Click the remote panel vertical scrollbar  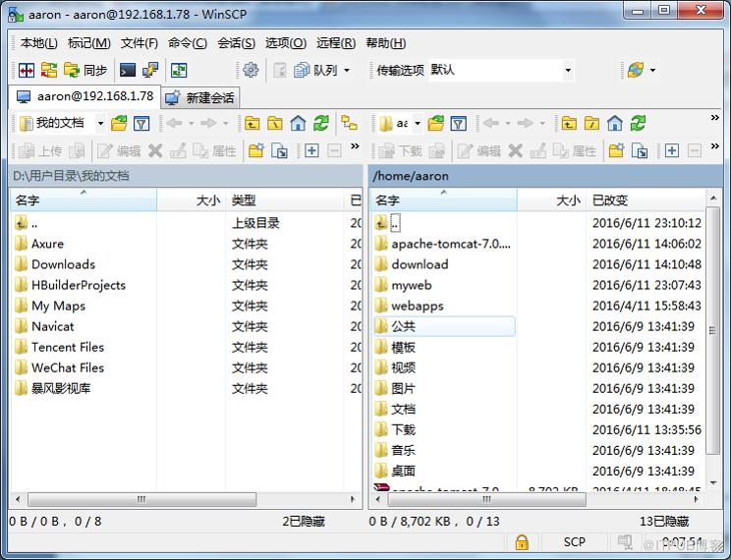pyautogui.click(x=712, y=330)
